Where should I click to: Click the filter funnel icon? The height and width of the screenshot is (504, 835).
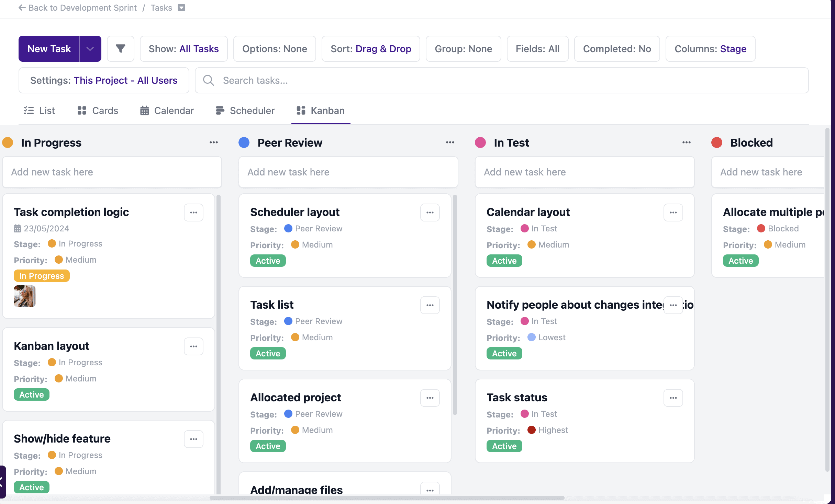pos(120,49)
